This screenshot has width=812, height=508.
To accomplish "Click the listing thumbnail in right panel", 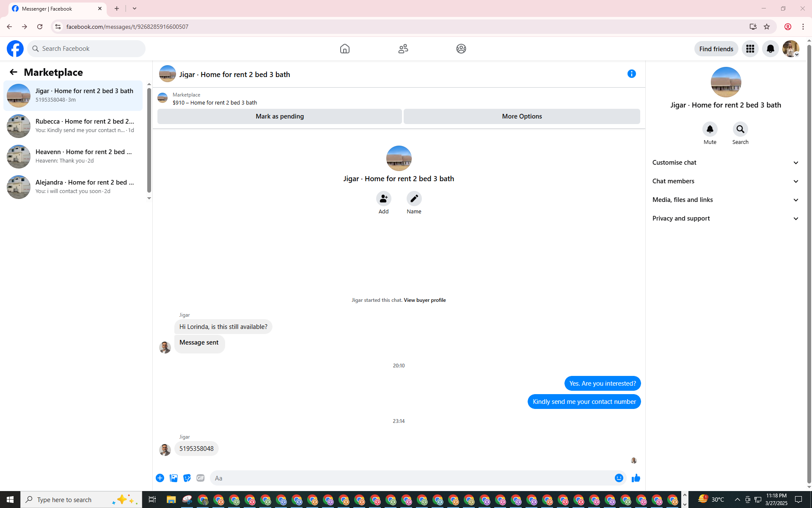I will tap(726, 82).
